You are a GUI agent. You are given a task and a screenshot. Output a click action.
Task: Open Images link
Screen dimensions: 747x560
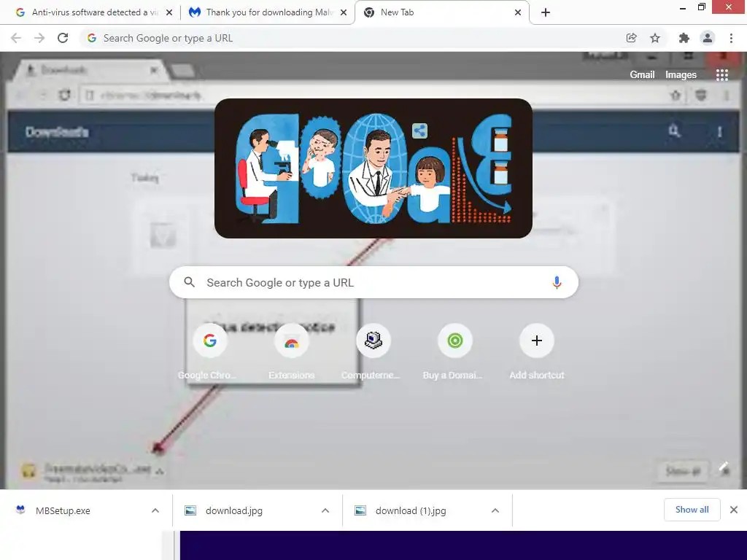click(681, 75)
